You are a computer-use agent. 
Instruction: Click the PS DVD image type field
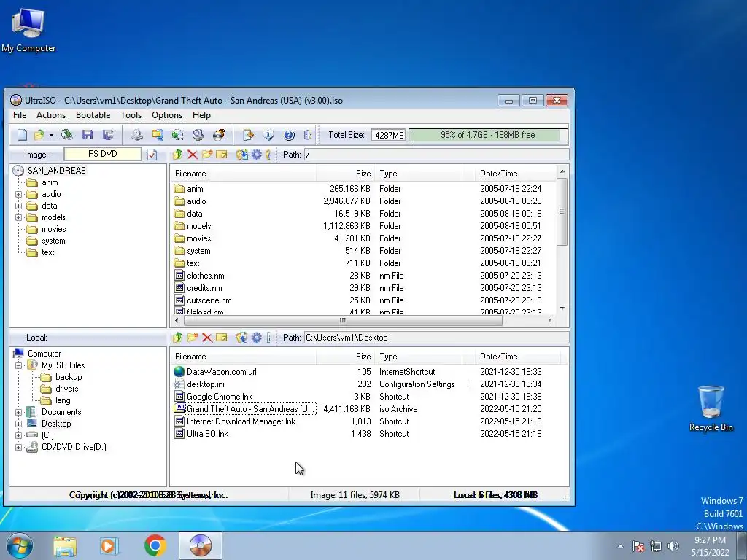point(102,154)
